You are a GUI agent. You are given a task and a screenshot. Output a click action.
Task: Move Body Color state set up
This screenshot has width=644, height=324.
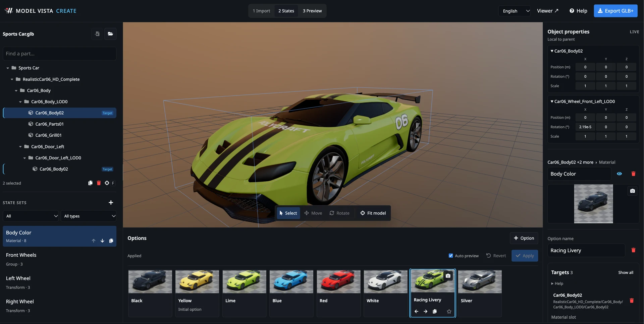[x=94, y=241]
